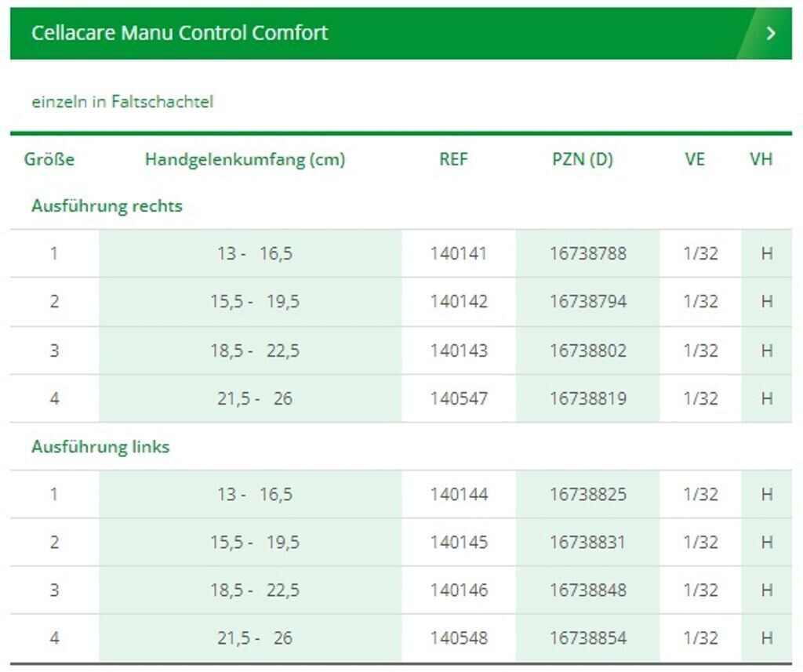Click the VE column header

point(695,159)
